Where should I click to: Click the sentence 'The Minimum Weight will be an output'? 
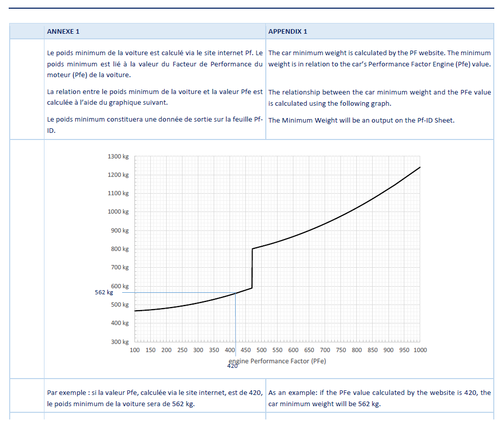click(x=361, y=121)
